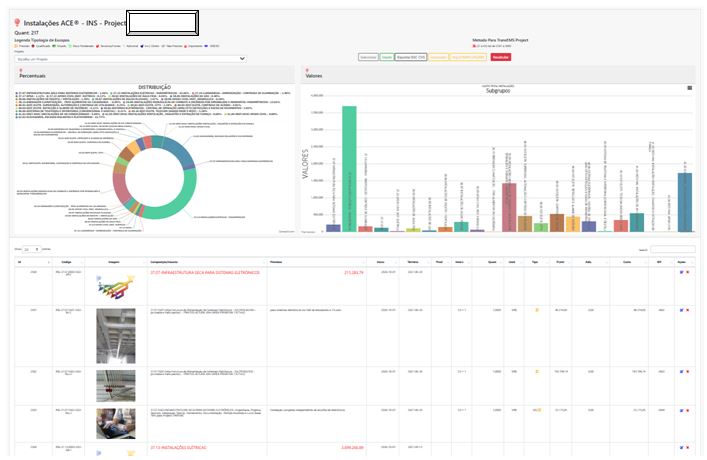This screenshot has height=460, width=707.
Task: Click the delete icon in the fourth table row
Action: (686, 409)
